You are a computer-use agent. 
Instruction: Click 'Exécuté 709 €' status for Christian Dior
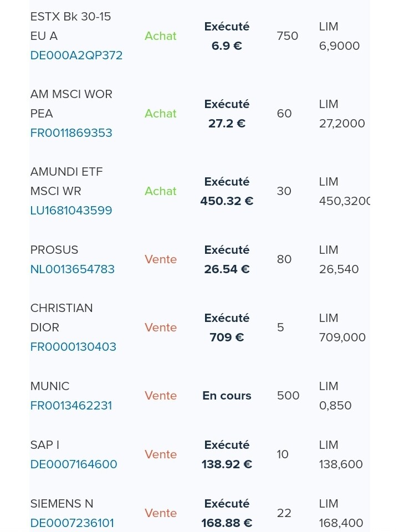(x=227, y=328)
